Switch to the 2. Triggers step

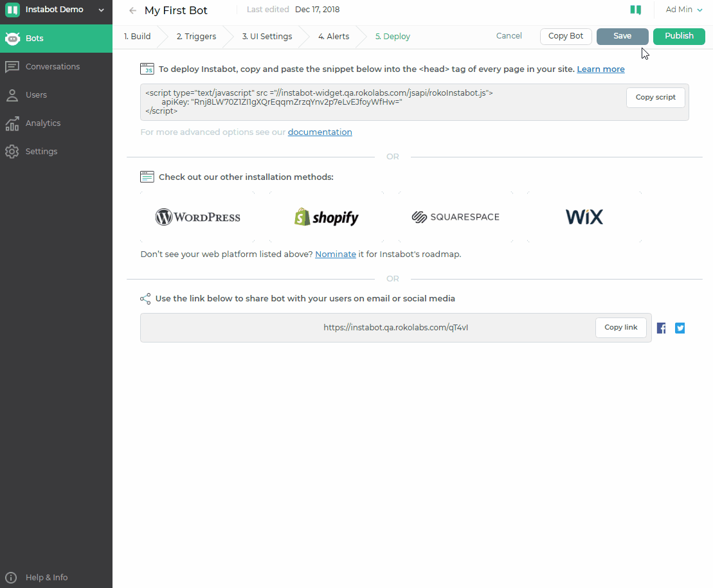197,37
